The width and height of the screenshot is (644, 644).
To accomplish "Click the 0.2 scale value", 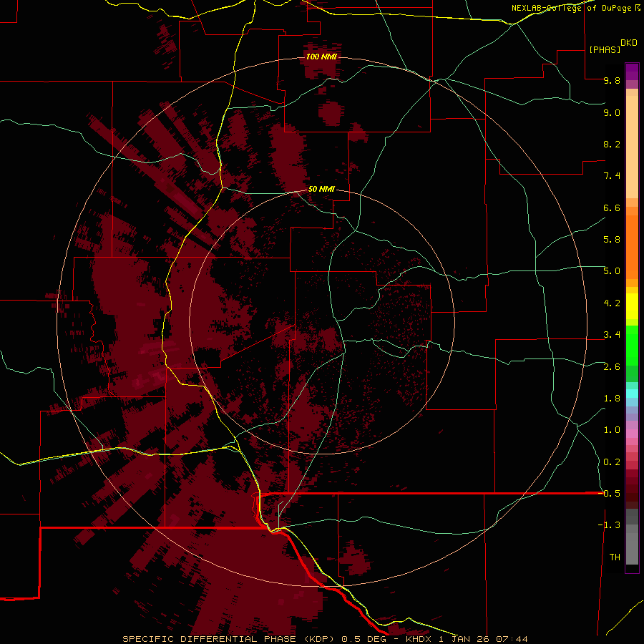I will pyautogui.click(x=612, y=462).
